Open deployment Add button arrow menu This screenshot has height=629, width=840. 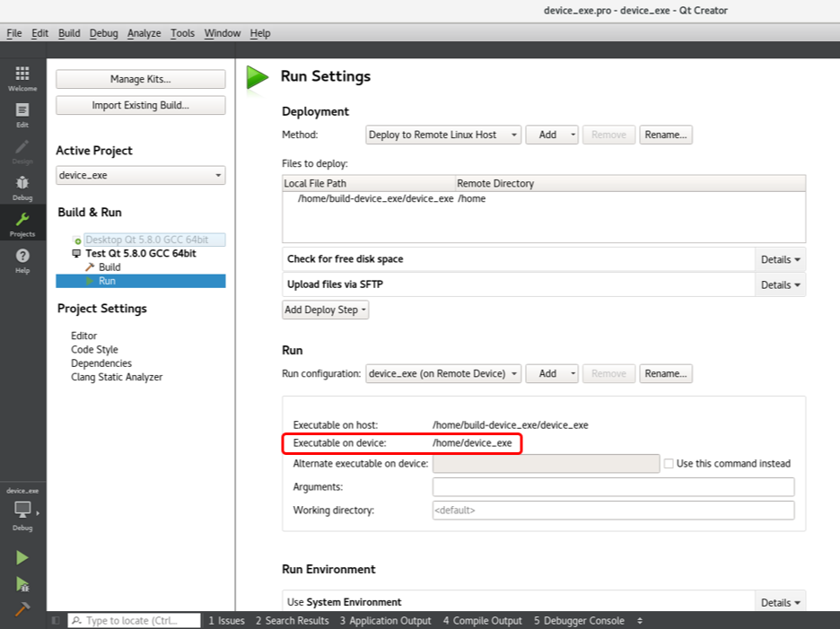point(573,135)
